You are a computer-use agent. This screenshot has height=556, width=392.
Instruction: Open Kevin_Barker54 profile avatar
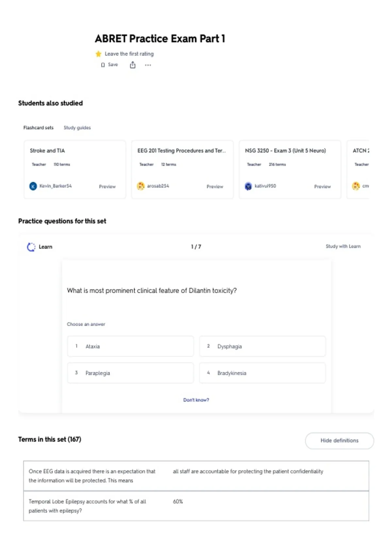coord(33,186)
